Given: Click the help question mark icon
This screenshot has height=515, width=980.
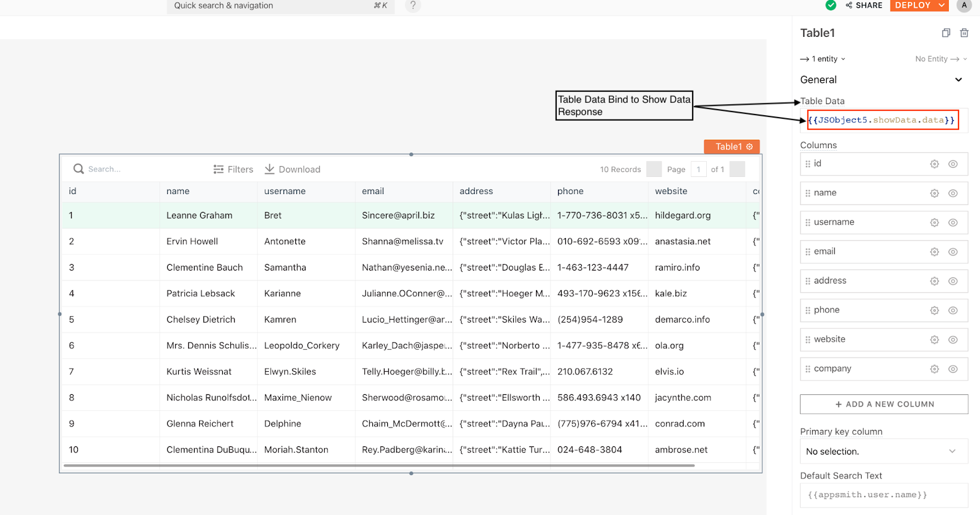Looking at the screenshot, I should coord(413,6).
